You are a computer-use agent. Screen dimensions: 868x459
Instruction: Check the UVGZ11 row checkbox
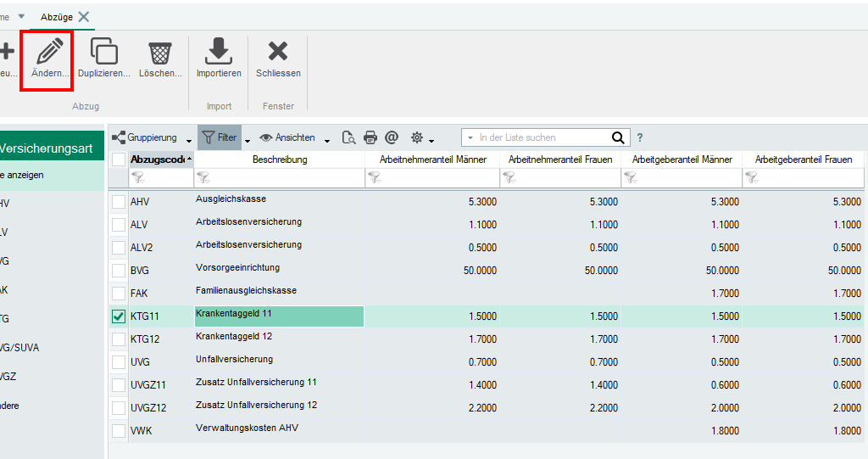(119, 384)
